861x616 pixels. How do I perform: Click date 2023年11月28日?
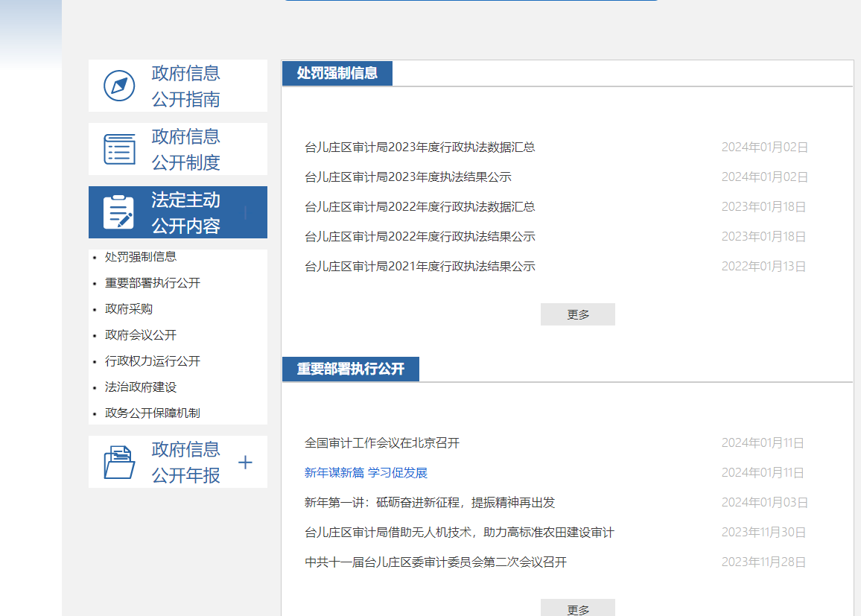pos(763,562)
